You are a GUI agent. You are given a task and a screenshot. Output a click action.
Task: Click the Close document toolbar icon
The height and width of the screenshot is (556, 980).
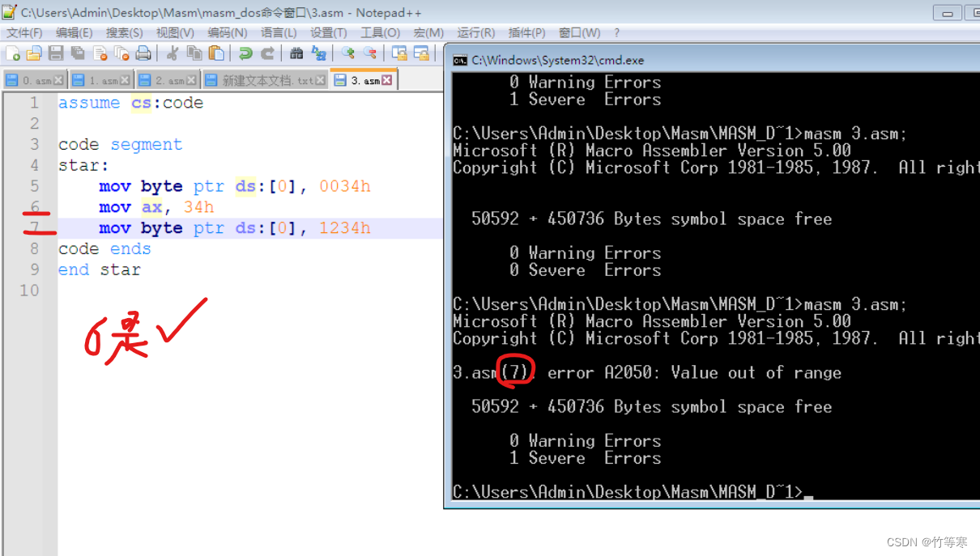pyautogui.click(x=100, y=53)
